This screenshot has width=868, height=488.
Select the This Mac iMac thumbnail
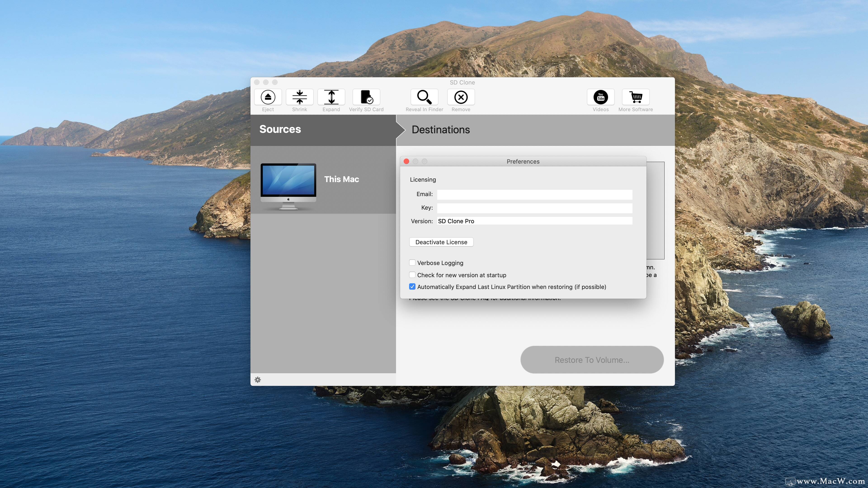[288, 187]
